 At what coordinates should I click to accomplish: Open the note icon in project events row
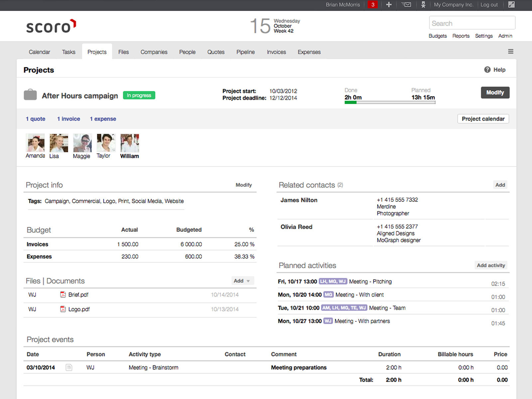69,367
